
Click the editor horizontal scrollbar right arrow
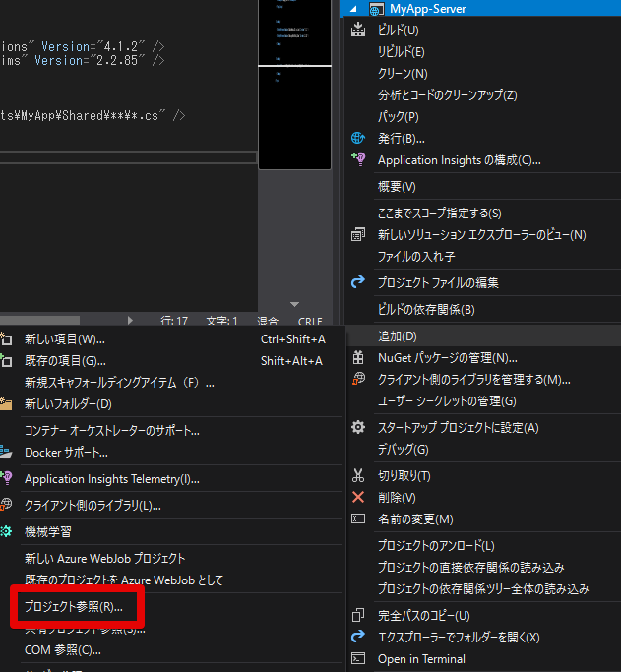pos(130,320)
